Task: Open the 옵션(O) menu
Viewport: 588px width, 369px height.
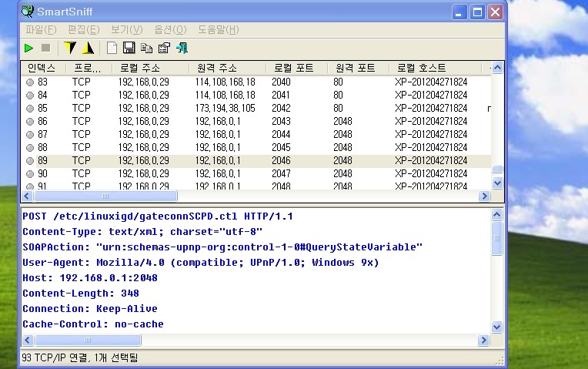Action: 170,29
